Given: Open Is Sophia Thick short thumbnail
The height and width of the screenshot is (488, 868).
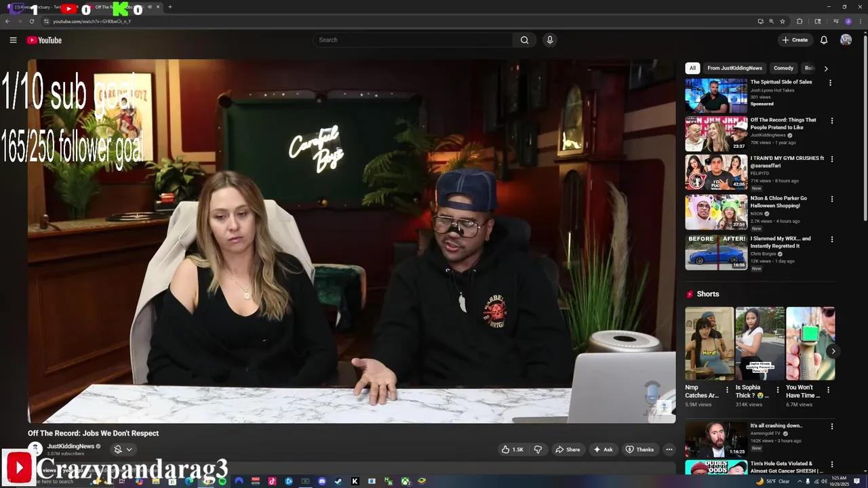Looking at the screenshot, I should 760,344.
